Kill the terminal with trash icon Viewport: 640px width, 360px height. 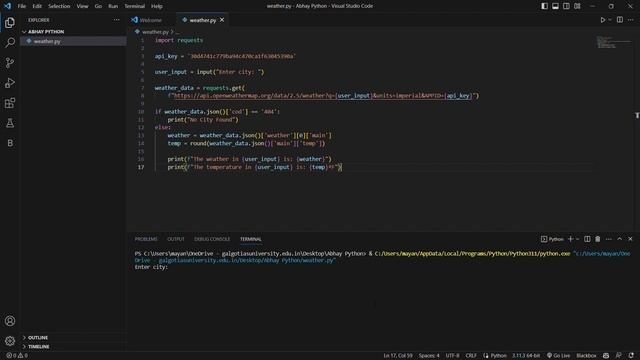point(598,239)
